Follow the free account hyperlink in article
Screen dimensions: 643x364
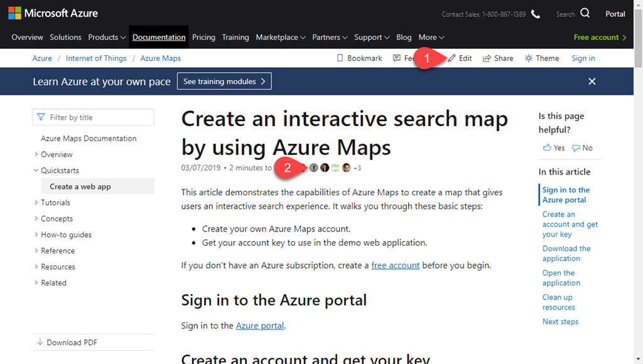point(396,265)
